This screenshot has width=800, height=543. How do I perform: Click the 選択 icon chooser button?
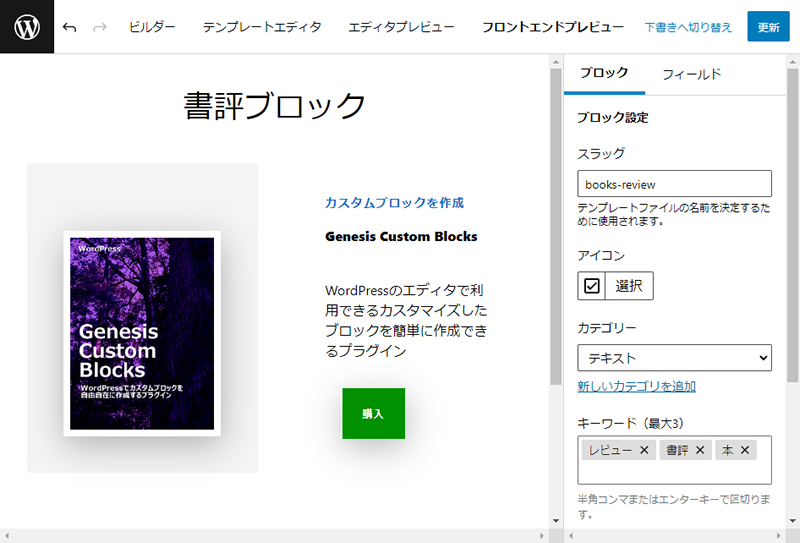coord(629,286)
